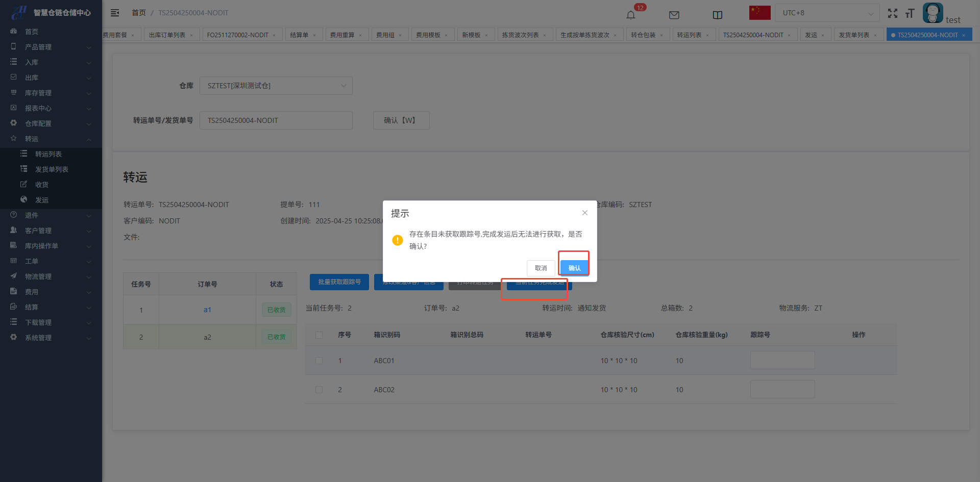Close the 提示 dialog with X
The height and width of the screenshot is (482, 980).
[x=584, y=213]
